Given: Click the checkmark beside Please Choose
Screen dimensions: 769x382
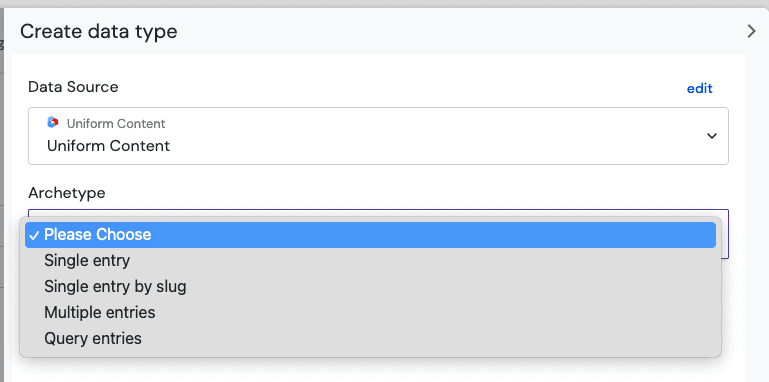Looking at the screenshot, I should click(x=34, y=235).
